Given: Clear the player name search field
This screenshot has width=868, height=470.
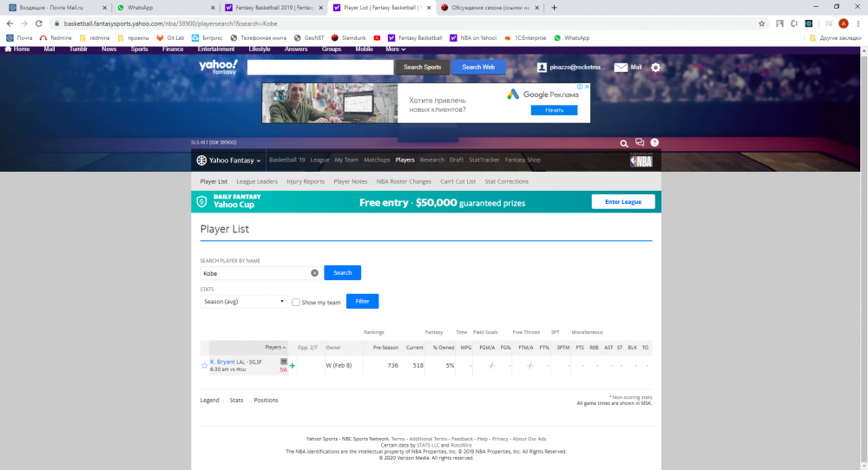Looking at the screenshot, I should pos(314,273).
